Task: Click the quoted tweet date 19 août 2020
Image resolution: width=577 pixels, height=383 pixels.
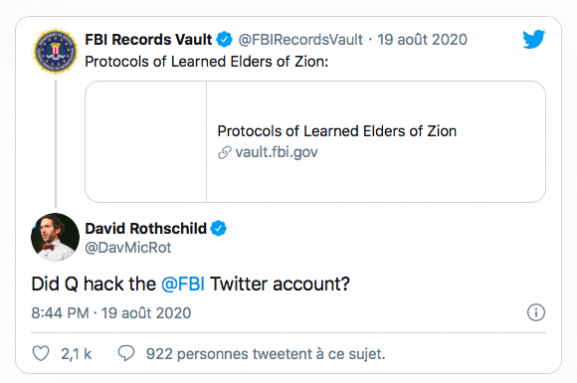Action: 422,40
